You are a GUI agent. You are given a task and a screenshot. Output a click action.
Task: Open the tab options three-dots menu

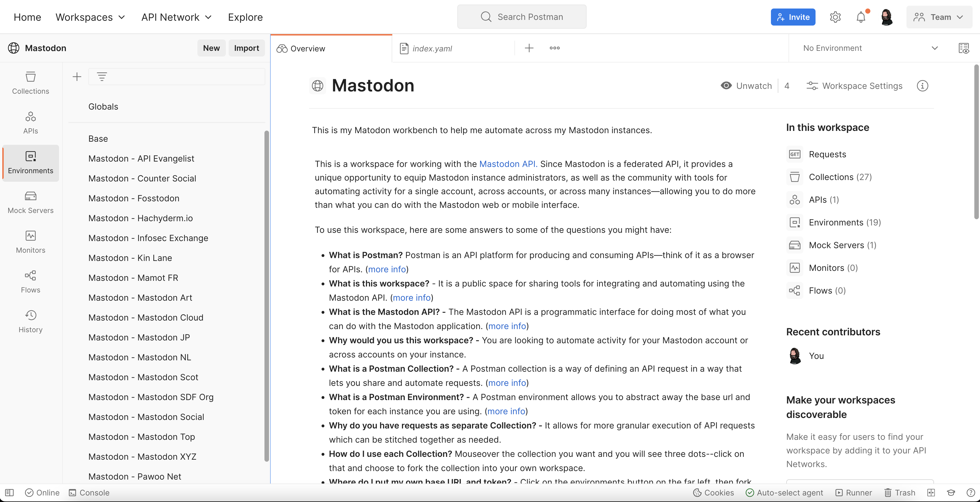(555, 48)
